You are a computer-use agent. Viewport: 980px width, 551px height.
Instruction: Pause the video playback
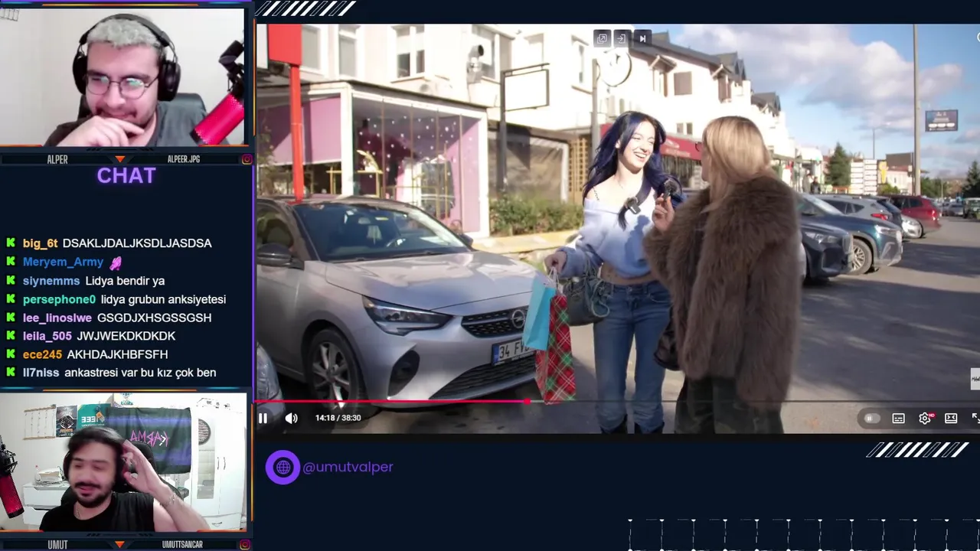pyautogui.click(x=263, y=418)
